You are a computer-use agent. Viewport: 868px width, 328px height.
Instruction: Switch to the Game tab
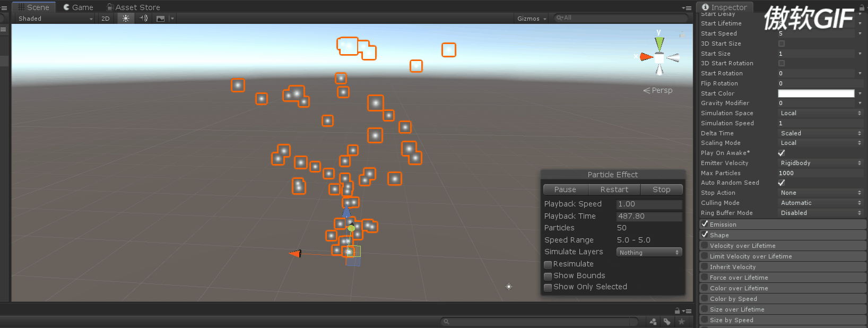point(78,7)
